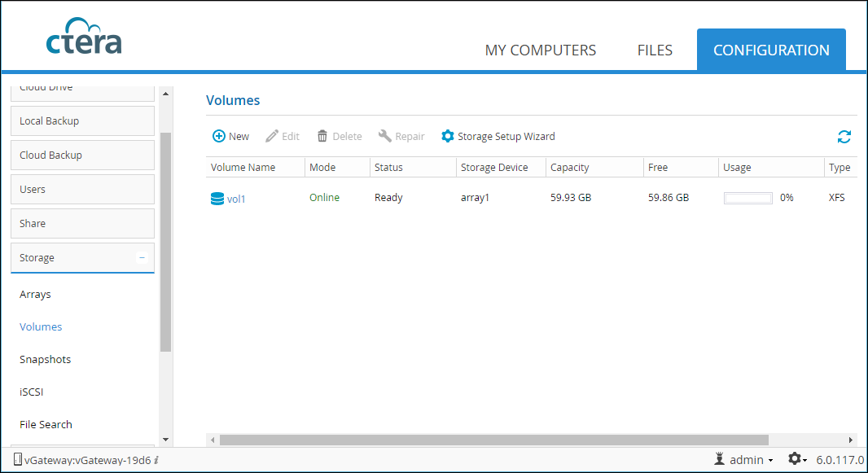Click the 0% usage value
Screen dimensions: 868x473
tap(787, 198)
